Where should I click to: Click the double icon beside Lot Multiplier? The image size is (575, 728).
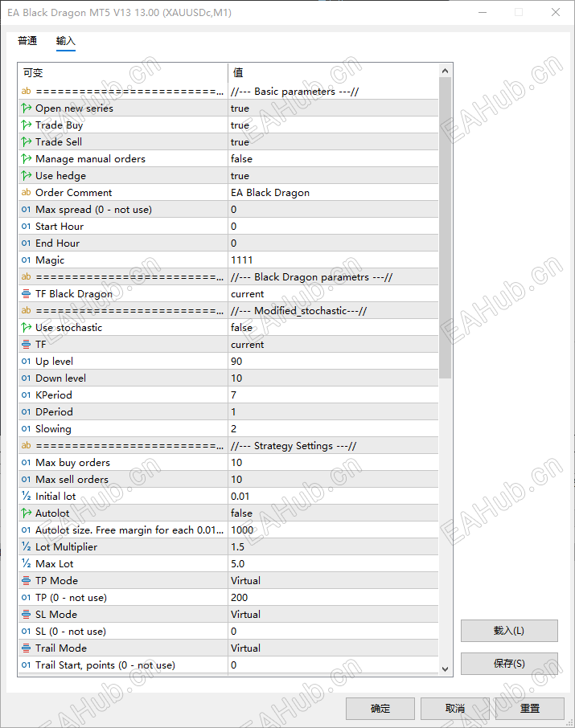[x=27, y=547]
